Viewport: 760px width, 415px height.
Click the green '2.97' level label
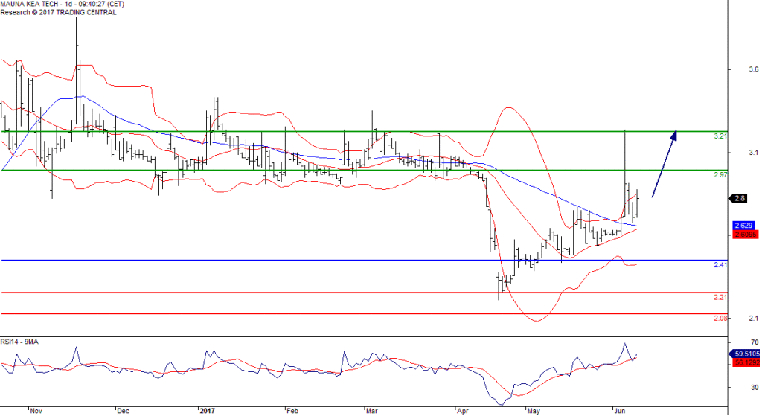(x=721, y=175)
